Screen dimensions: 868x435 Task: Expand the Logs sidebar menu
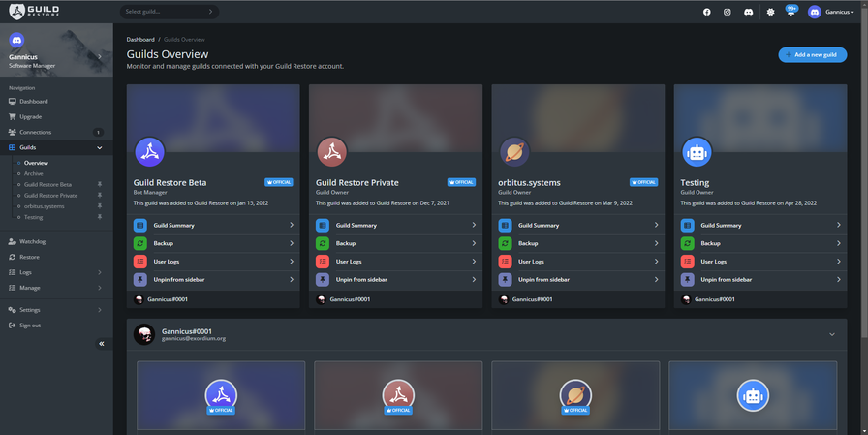pos(56,272)
